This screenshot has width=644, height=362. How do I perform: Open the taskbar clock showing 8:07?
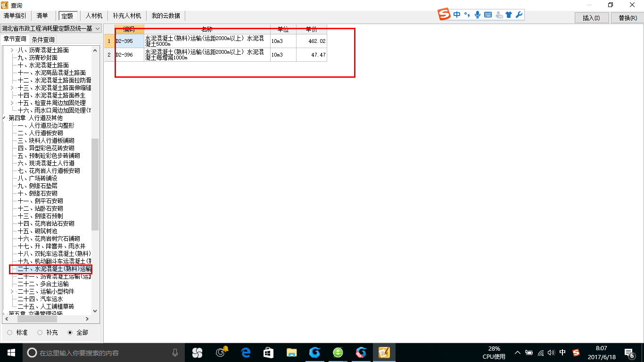coord(602,353)
